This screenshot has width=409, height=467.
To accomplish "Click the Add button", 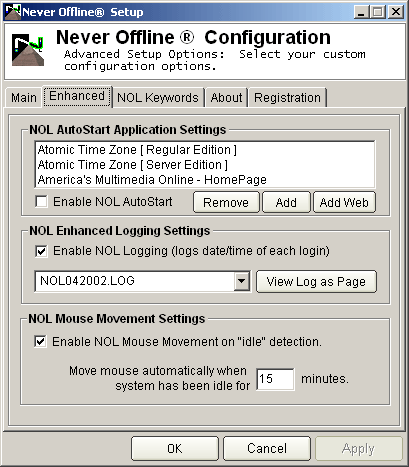I will [x=286, y=202].
